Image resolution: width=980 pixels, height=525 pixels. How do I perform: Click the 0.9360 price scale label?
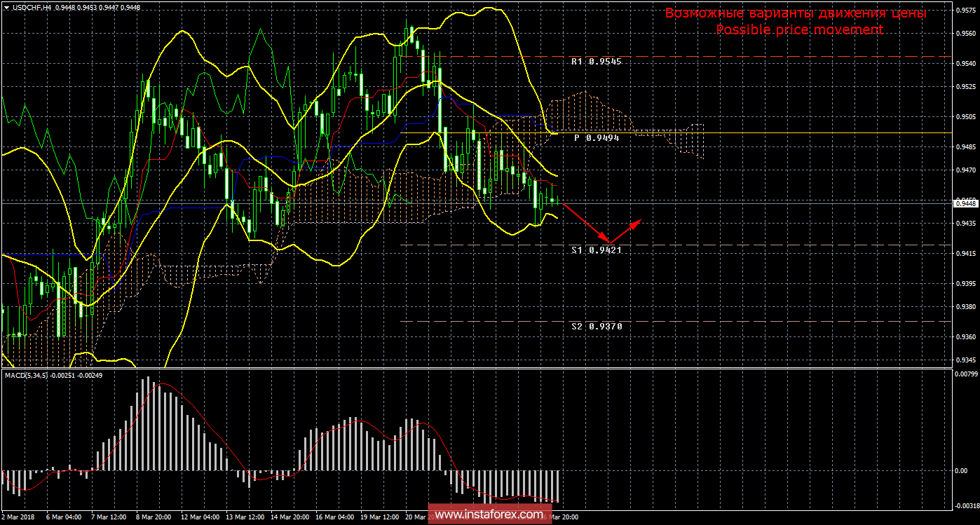coord(965,337)
